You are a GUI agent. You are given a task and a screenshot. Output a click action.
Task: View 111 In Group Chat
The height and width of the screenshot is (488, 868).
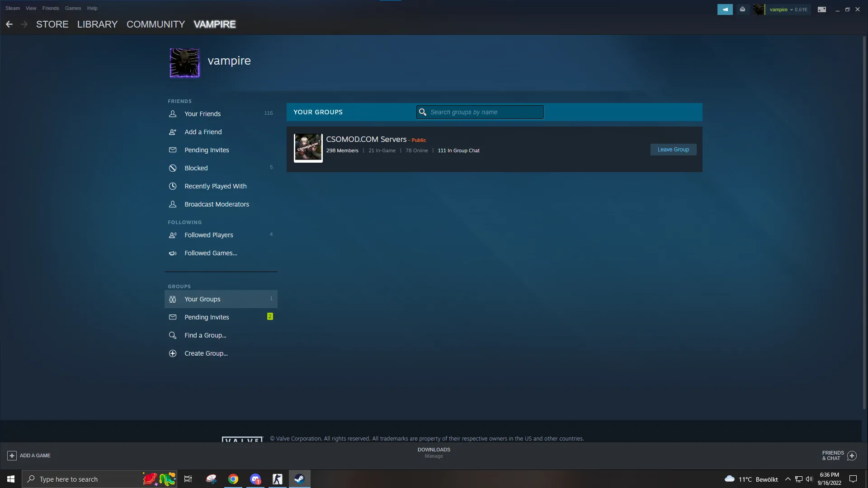(x=458, y=151)
